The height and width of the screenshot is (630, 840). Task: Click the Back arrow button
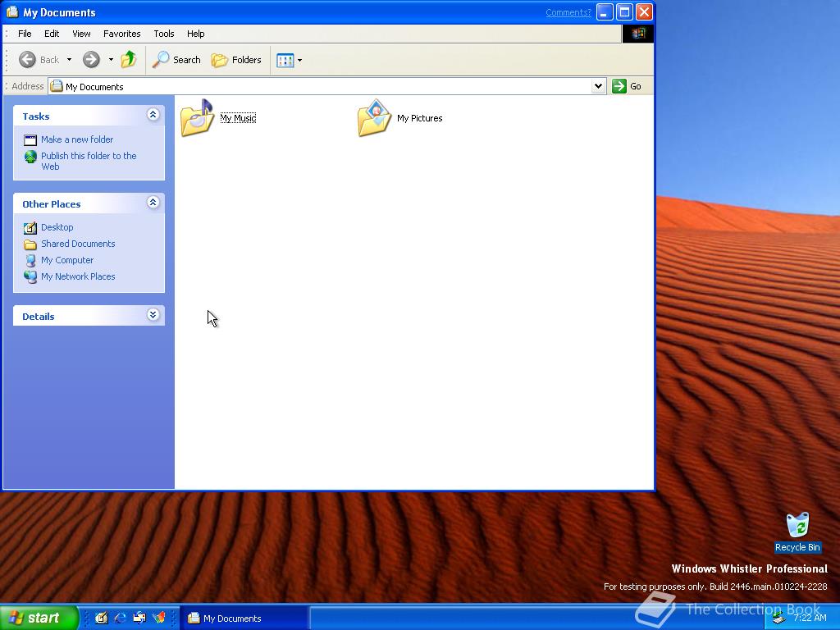39,59
